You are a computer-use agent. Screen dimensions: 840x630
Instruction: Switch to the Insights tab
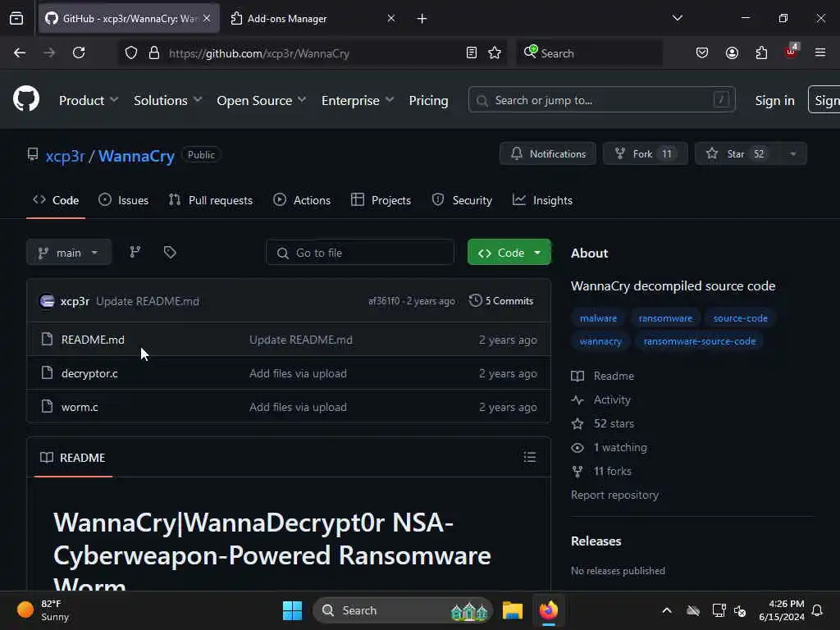pos(543,200)
